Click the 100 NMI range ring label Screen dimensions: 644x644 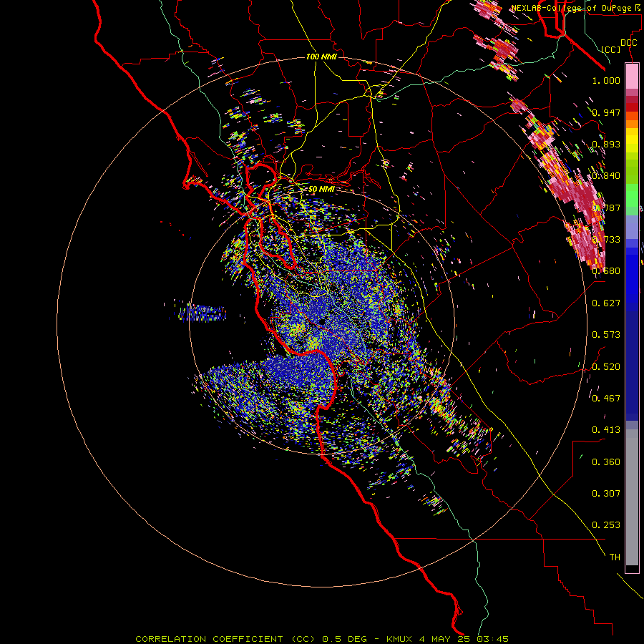321,57
